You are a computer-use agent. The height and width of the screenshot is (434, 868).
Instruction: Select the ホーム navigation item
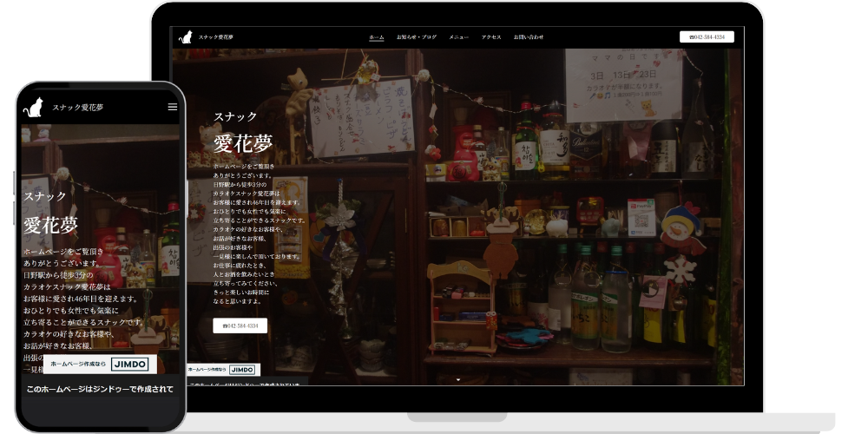click(x=377, y=37)
